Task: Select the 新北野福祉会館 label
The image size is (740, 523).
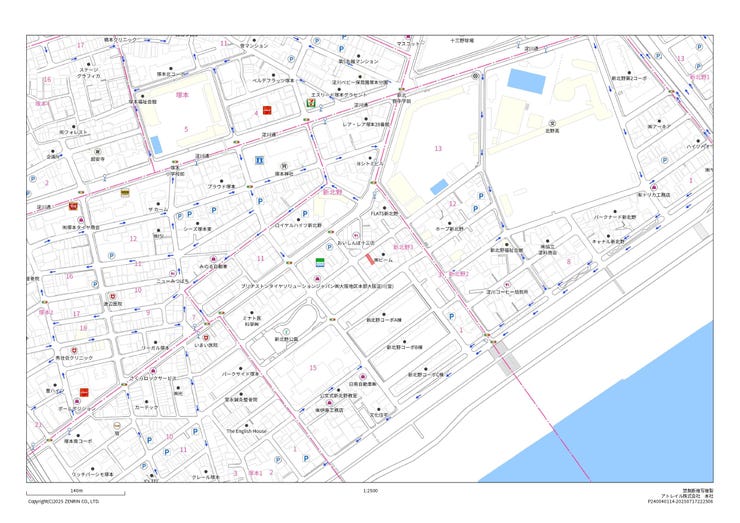Action: coord(506,250)
